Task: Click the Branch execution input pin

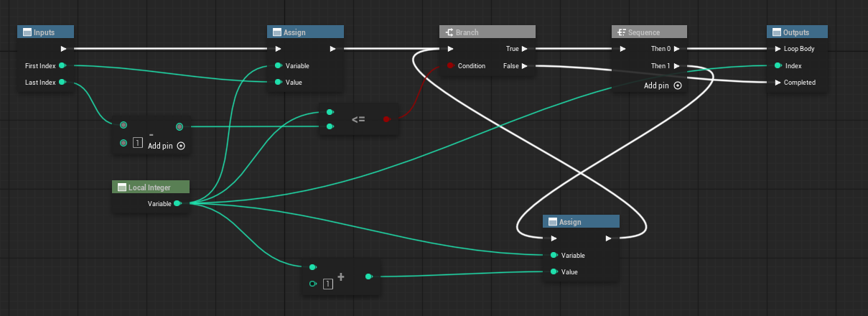Action: 450,49
